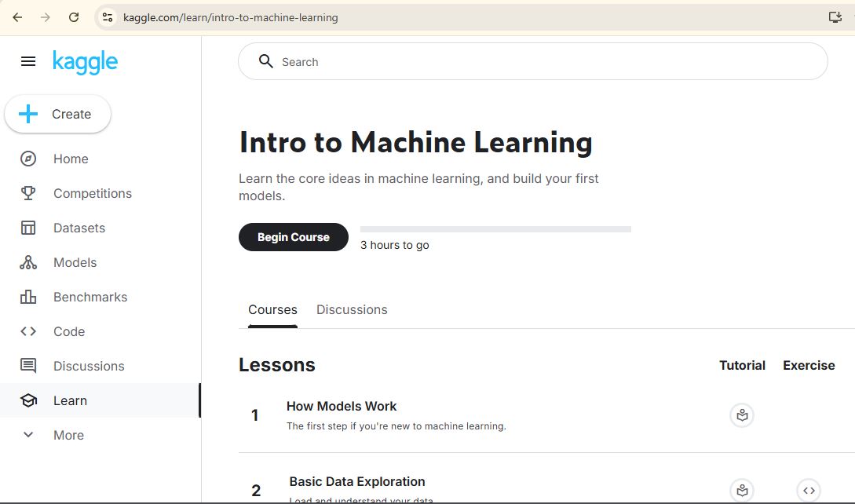Open the Basic Data Exploration exercise icon

pyautogui.click(x=809, y=491)
